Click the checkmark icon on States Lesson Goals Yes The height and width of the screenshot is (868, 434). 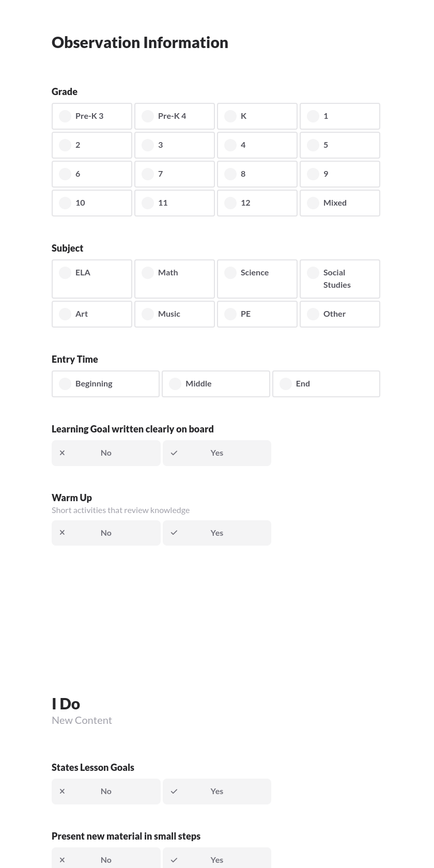[x=174, y=791]
